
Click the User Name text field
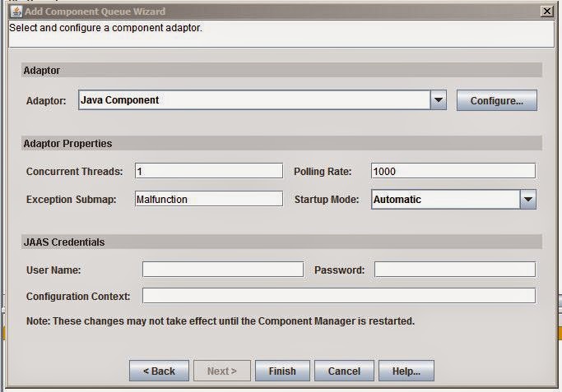coord(222,270)
